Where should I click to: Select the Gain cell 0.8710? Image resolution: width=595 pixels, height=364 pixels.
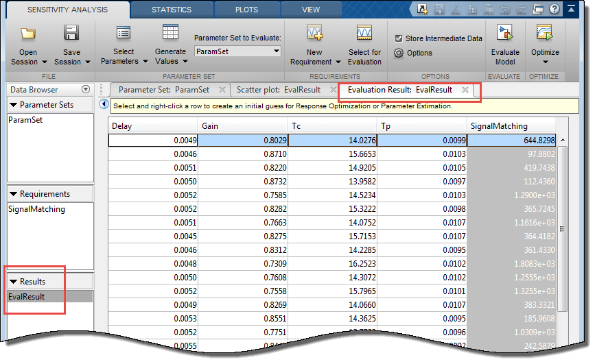(243, 154)
